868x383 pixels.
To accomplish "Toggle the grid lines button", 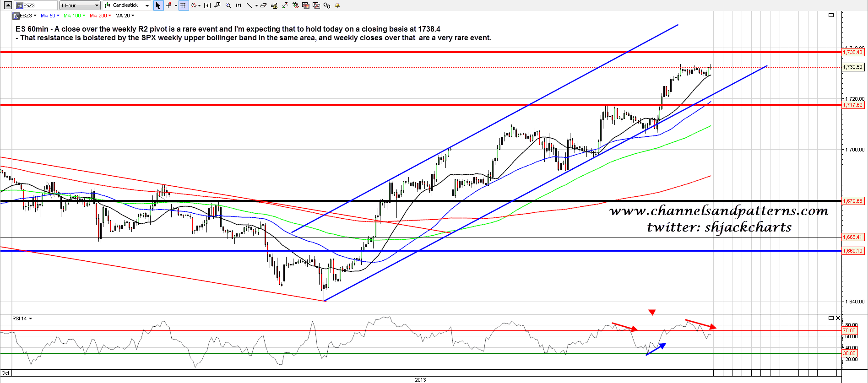I will click(183, 5).
